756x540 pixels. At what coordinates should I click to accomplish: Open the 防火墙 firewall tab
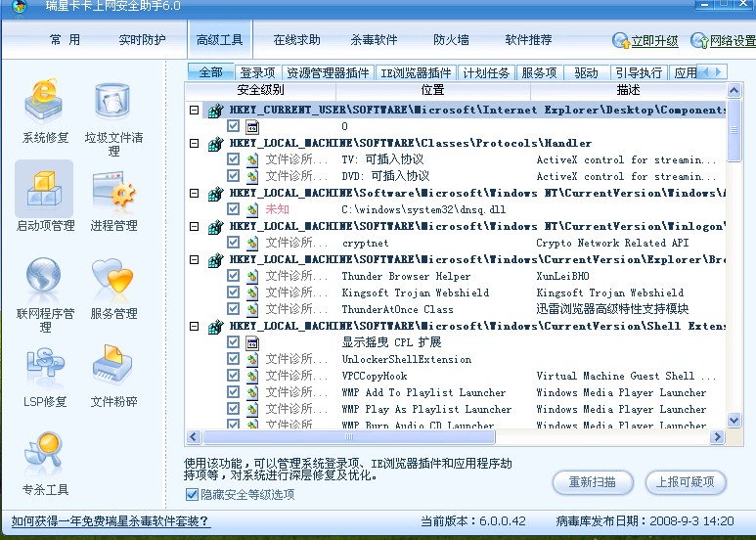(451, 40)
